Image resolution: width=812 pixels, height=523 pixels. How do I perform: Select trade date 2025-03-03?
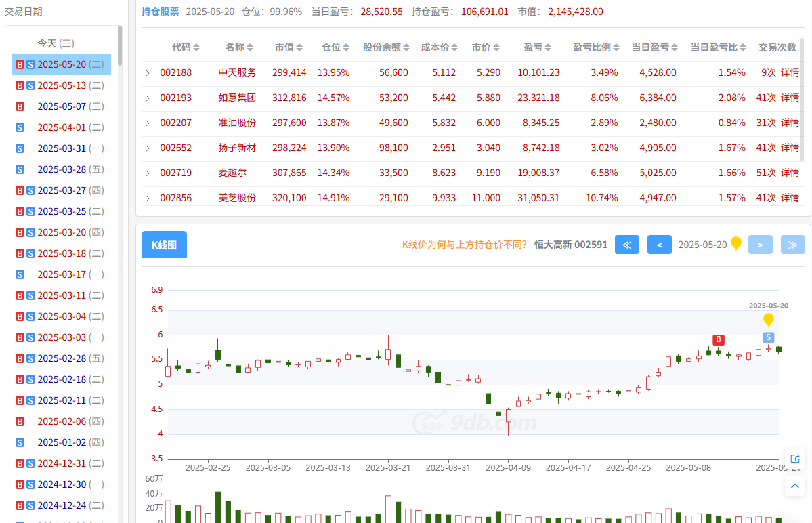pos(62,337)
